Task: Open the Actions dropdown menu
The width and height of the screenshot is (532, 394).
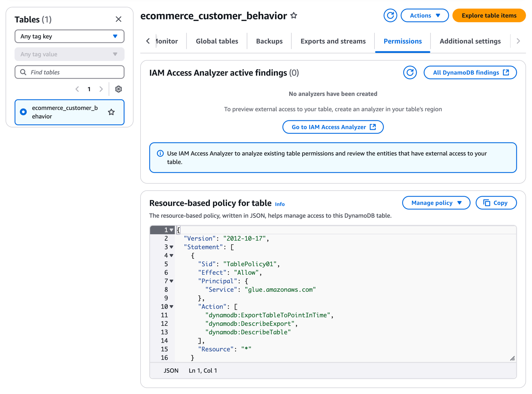Action: [x=424, y=16]
